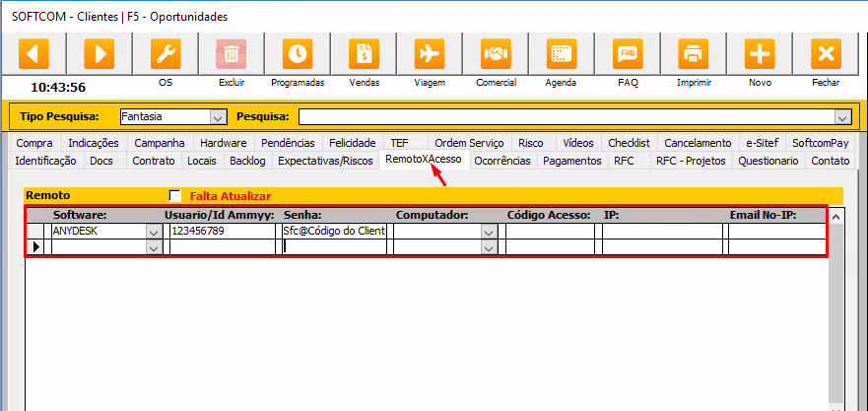
Task: Click the Senha field in the ANYDESK row
Action: 335,231
